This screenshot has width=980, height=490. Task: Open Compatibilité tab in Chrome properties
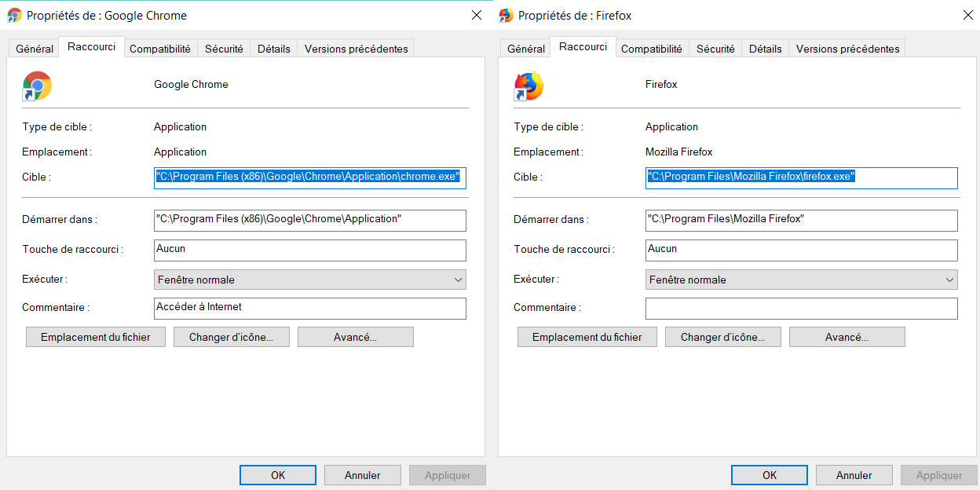point(160,49)
